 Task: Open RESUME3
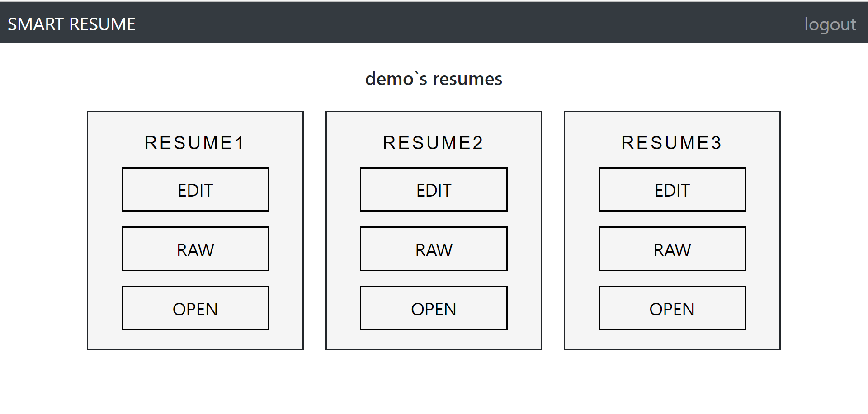tap(672, 308)
